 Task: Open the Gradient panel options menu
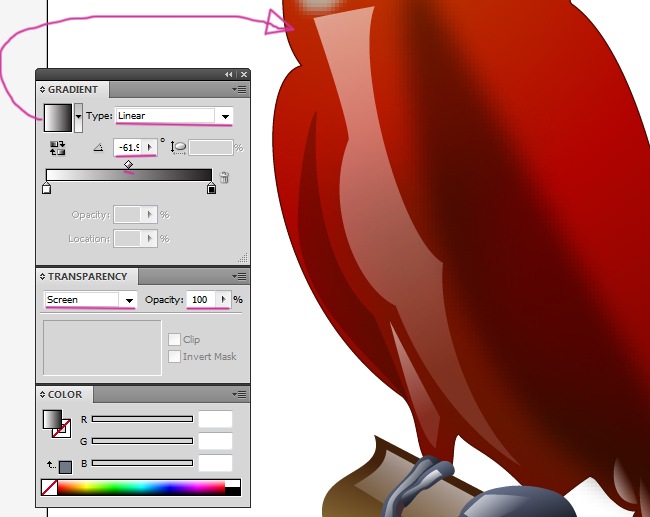pos(241,90)
